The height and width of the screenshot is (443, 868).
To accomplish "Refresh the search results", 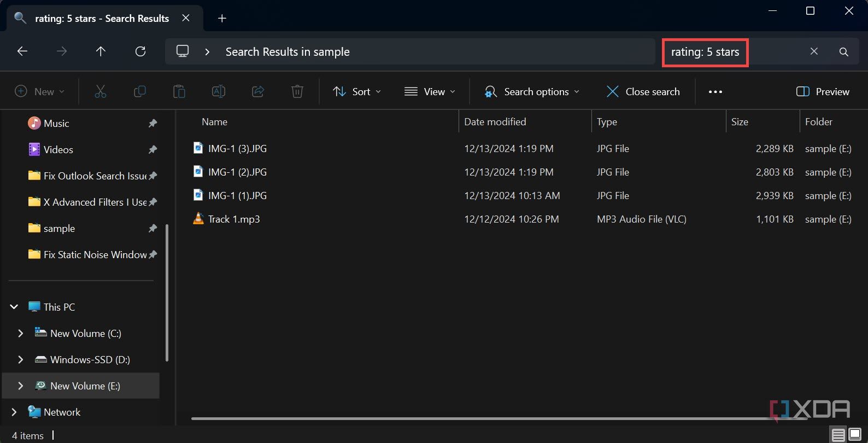I will (140, 51).
